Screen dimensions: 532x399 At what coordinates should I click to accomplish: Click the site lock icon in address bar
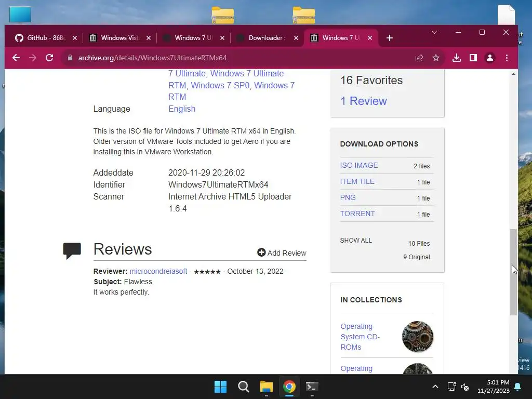click(70, 58)
